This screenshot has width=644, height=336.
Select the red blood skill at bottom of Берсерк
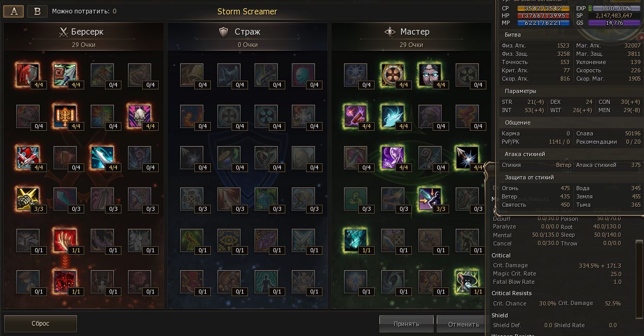click(x=65, y=282)
